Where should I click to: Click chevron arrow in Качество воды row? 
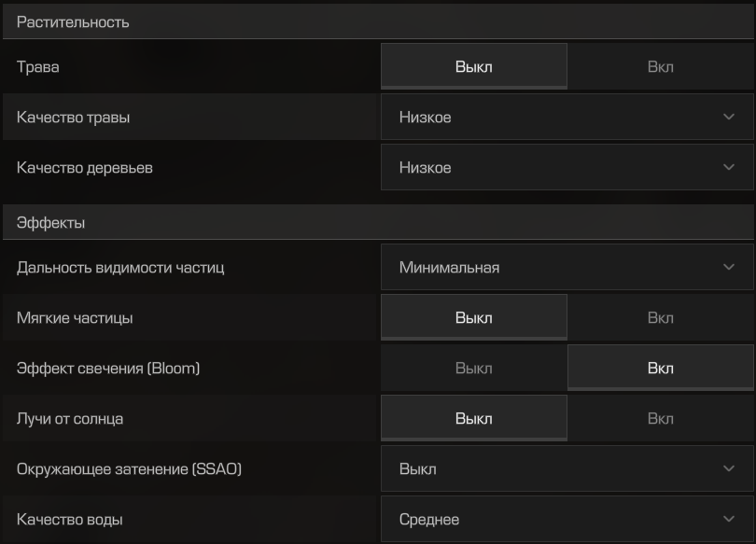(x=729, y=519)
